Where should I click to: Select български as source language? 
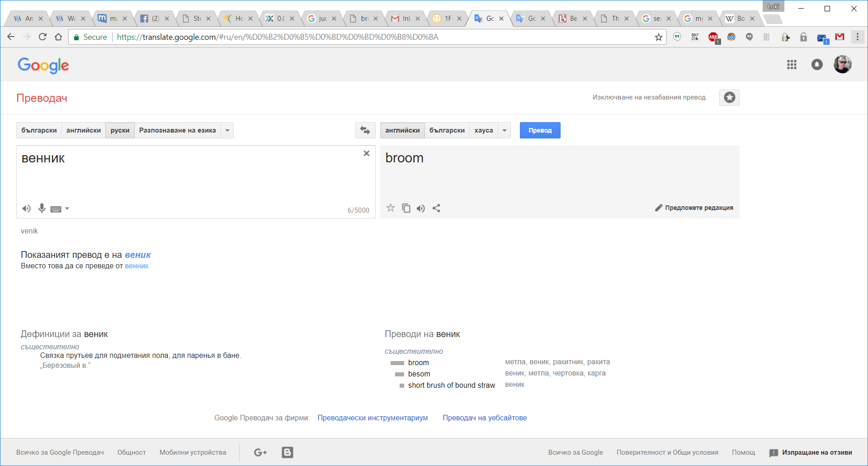[39, 130]
